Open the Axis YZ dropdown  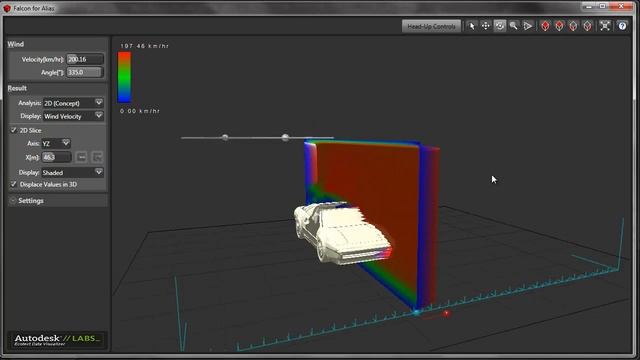(x=56, y=143)
